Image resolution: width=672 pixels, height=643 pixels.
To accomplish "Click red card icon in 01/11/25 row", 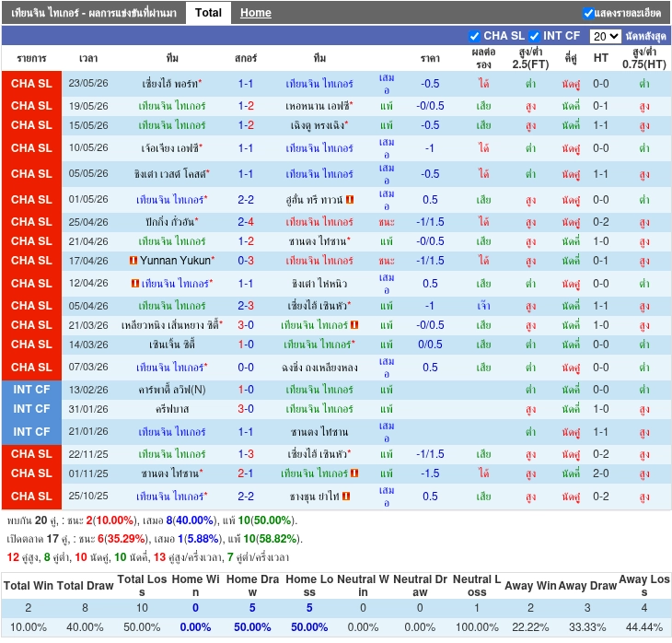I will click(354, 473).
